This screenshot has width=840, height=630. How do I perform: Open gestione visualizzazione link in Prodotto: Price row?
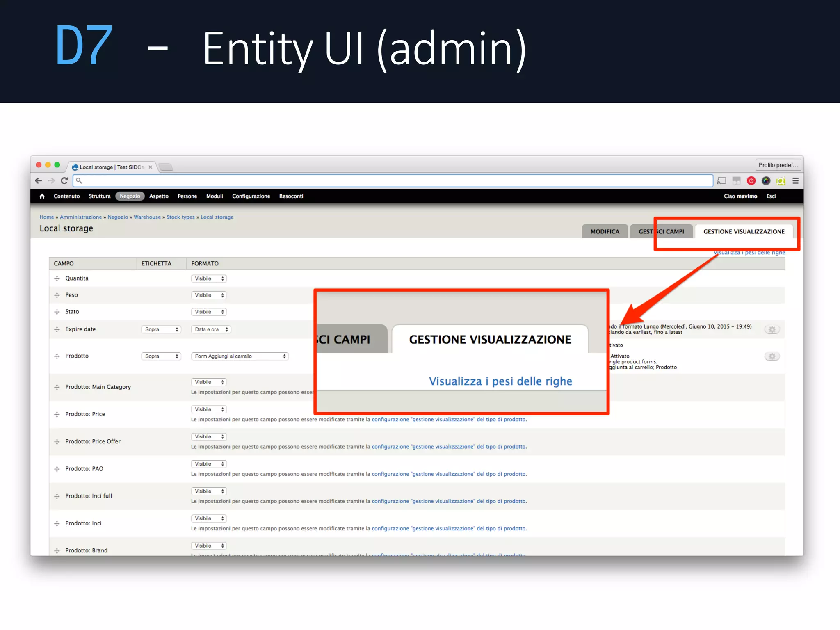(x=449, y=419)
